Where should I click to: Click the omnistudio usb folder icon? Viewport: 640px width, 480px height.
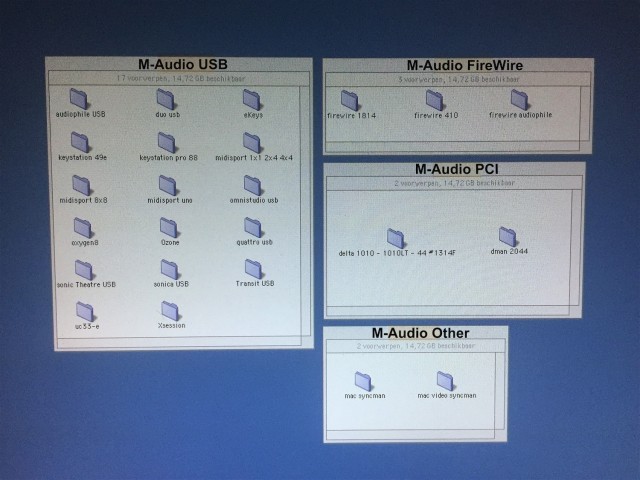pyautogui.click(x=253, y=185)
